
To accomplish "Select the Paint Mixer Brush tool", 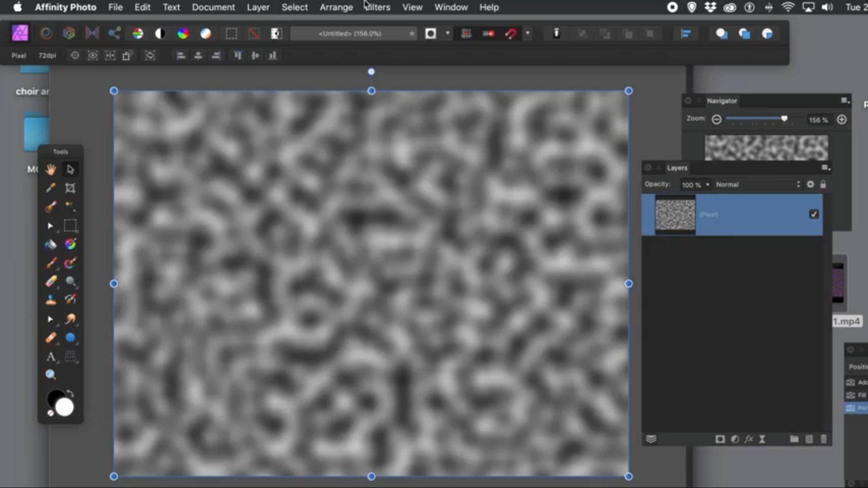I will (70, 263).
